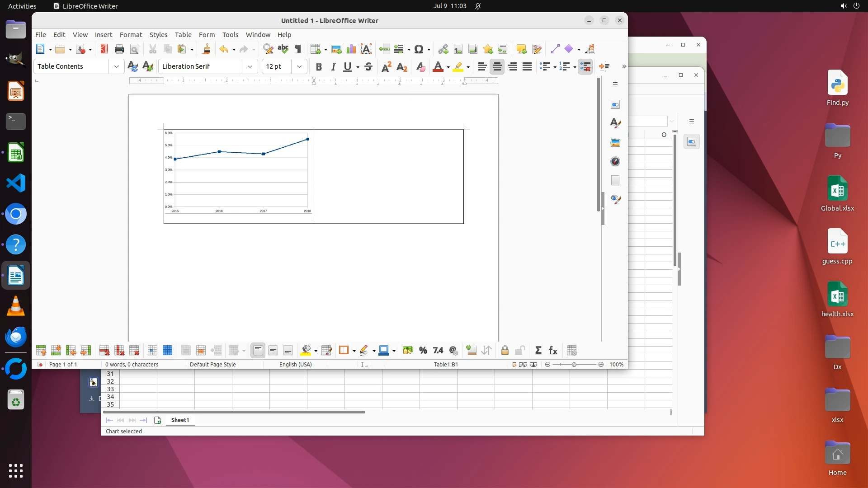Switch to the Sheet1 tab

point(180,420)
